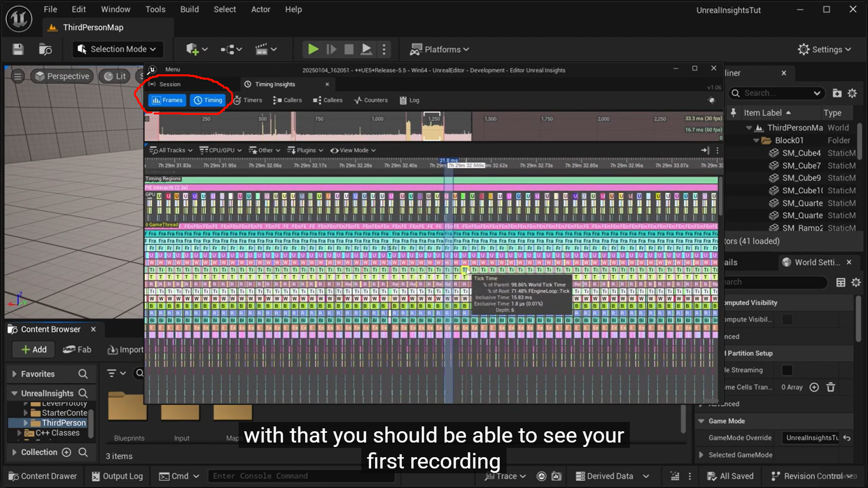Open the Settings dropdown

[x=824, y=49]
